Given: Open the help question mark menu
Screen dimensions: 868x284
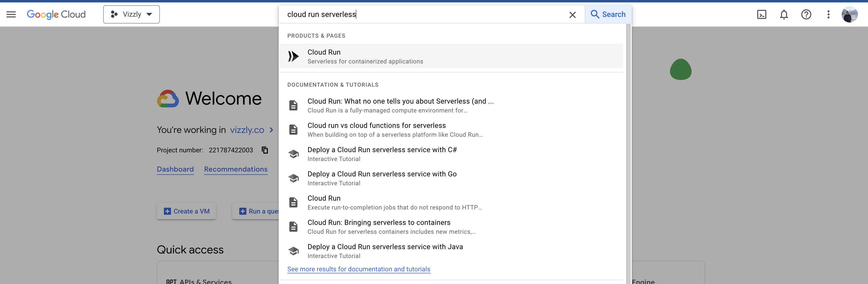Looking at the screenshot, I should coord(806,14).
